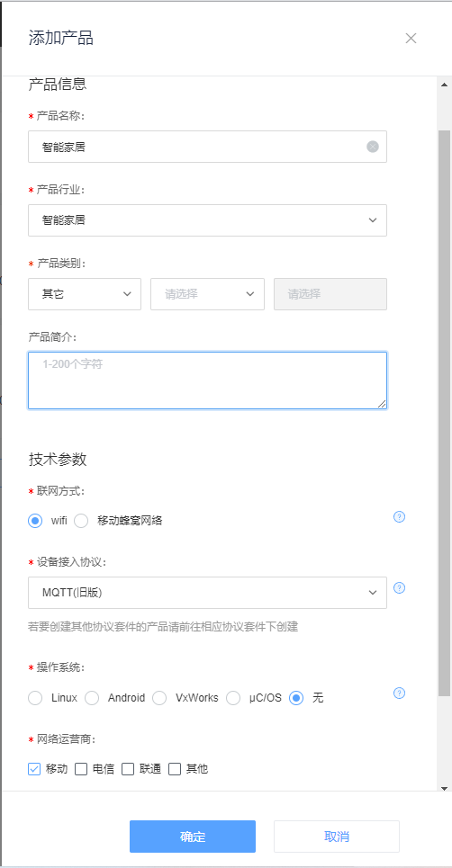This screenshot has height=868, width=452.
Task: Click scrollbar up arrow
Action: 444,85
